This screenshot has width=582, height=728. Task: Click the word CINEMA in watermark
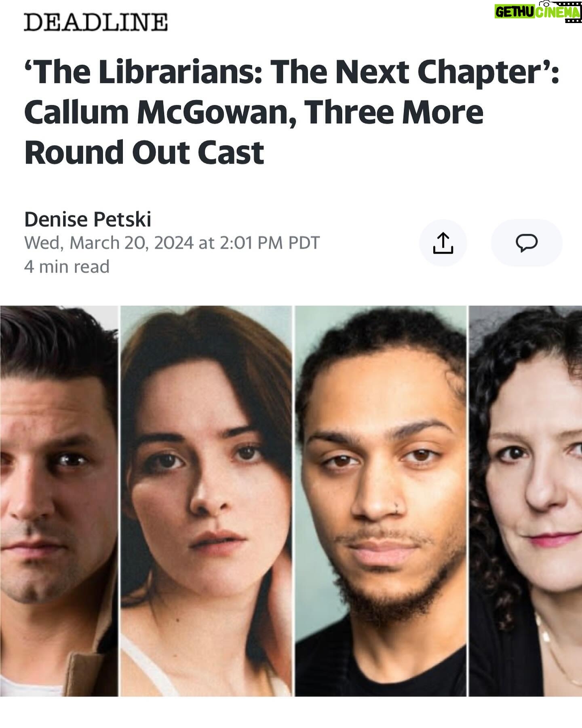(x=558, y=13)
